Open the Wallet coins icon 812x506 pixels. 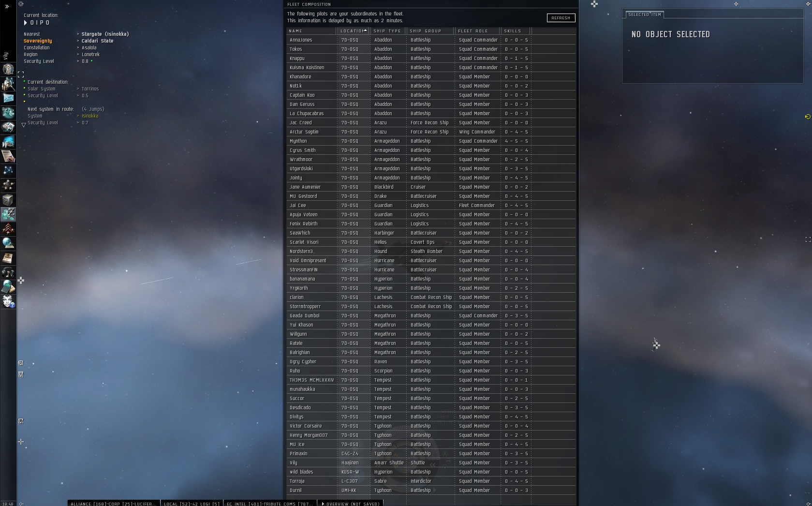(8, 214)
